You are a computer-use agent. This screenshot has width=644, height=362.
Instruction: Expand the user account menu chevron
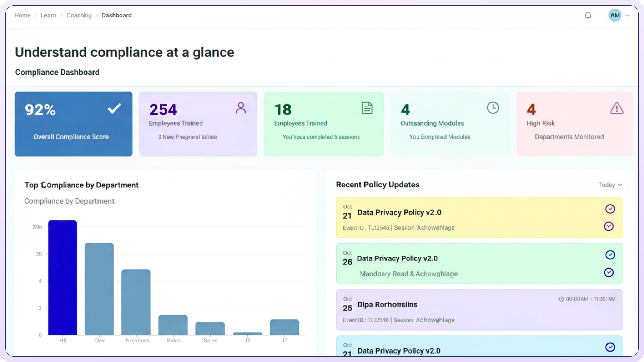coord(628,15)
